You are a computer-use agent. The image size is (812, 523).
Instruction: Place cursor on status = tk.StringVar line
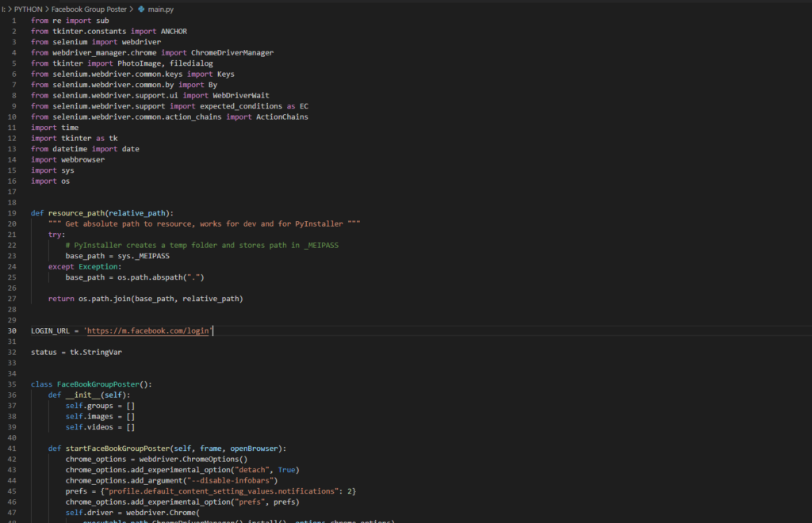76,353
